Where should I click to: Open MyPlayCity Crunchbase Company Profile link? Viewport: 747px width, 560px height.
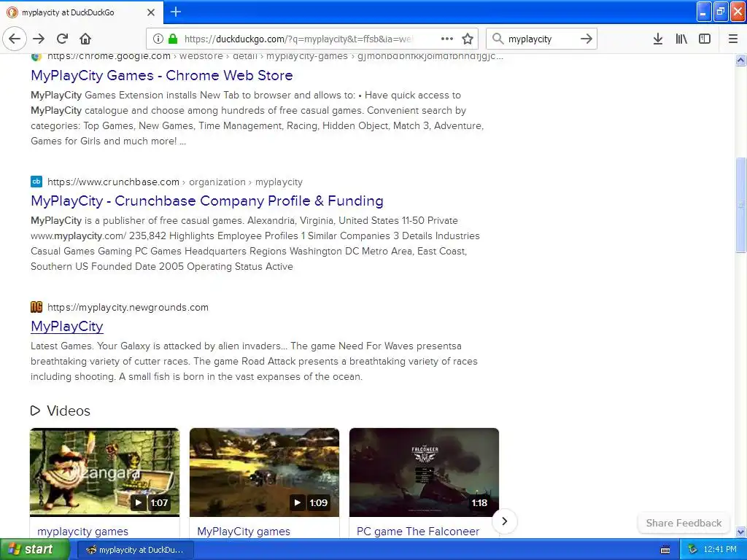(206, 201)
